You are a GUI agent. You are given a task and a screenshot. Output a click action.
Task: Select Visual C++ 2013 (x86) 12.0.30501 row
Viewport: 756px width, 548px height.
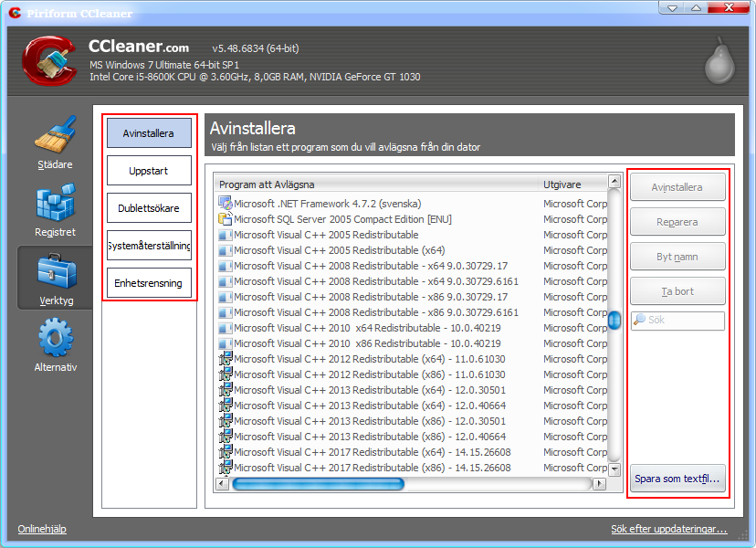coord(413,421)
